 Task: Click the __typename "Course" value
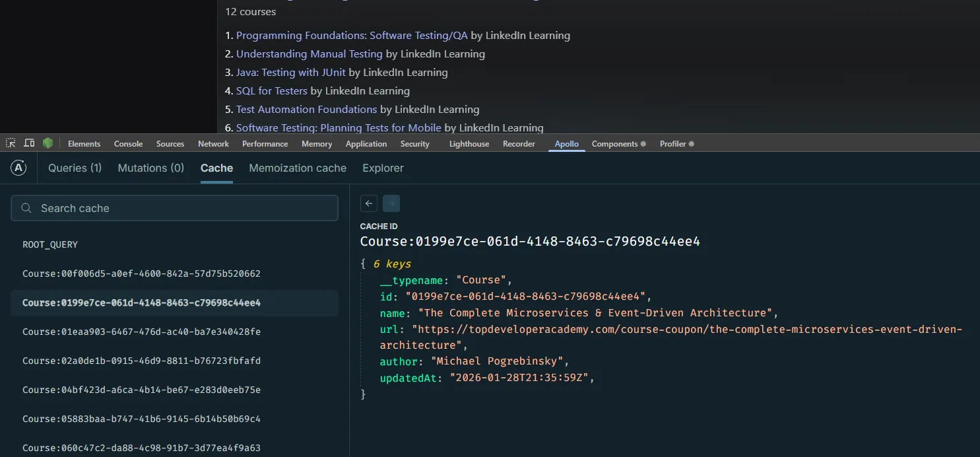click(481, 280)
